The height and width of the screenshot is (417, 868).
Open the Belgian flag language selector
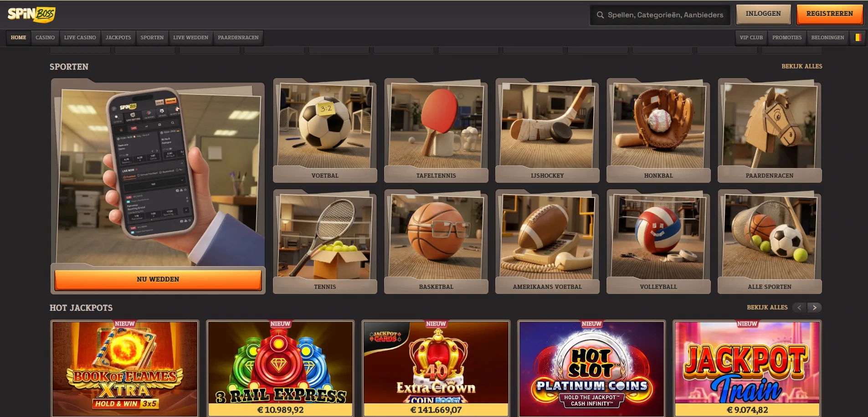[x=858, y=37]
